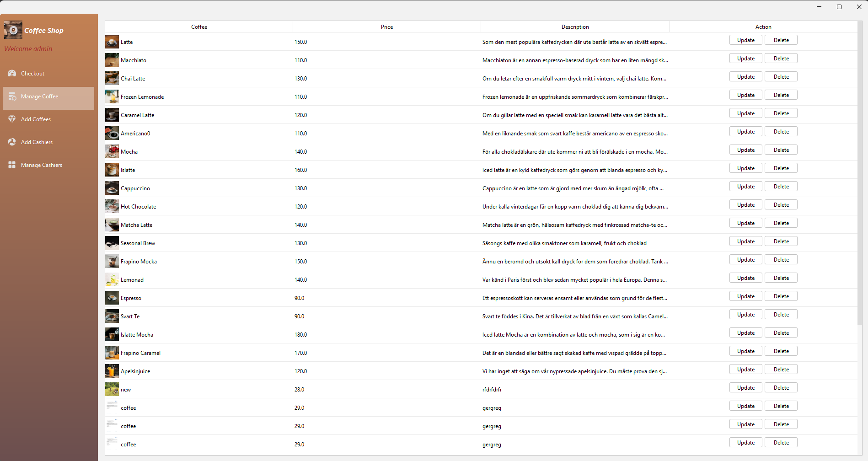Go to Manage Cashiers section
The image size is (868, 461).
pyautogui.click(x=41, y=165)
